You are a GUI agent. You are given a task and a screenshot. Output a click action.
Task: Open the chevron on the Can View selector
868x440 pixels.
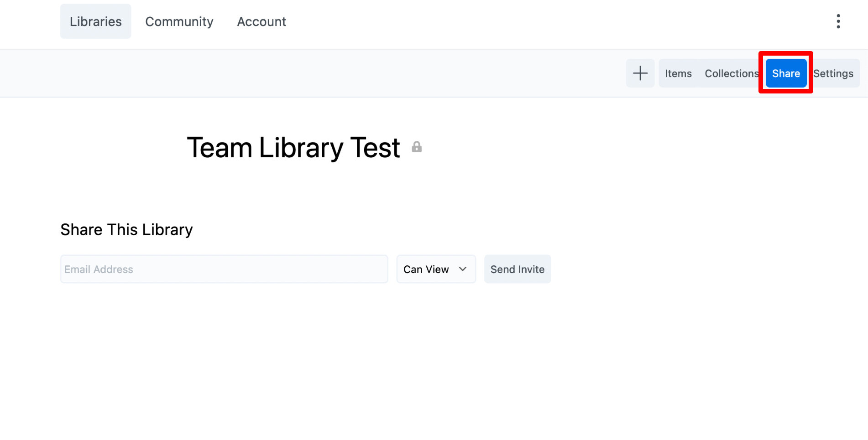[x=462, y=269]
